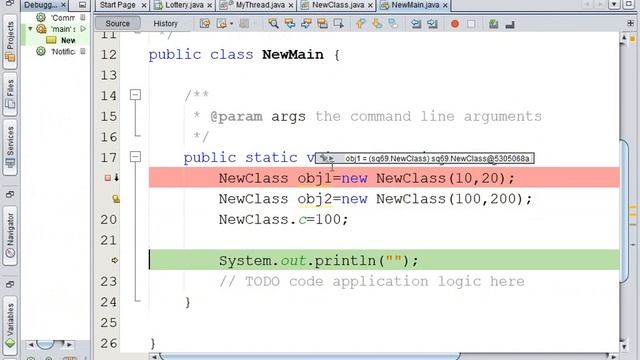Click the 'NewClass.c=100;' code line
The width and height of the screenshot is (640, 360).
tap(283, 220)
